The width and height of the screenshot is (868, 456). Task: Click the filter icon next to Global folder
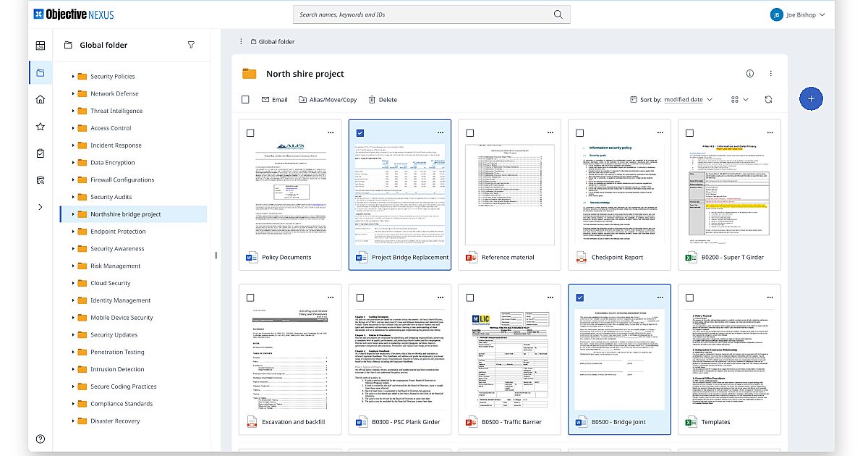click(x=191, y=44)
